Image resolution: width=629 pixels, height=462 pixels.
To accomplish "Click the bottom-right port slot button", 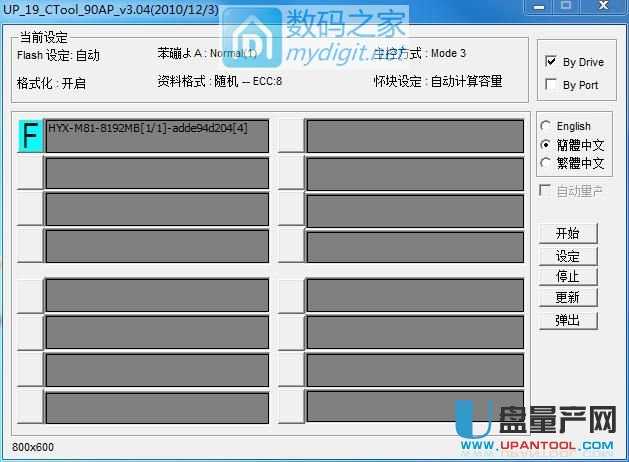I will tap(290, 406).
